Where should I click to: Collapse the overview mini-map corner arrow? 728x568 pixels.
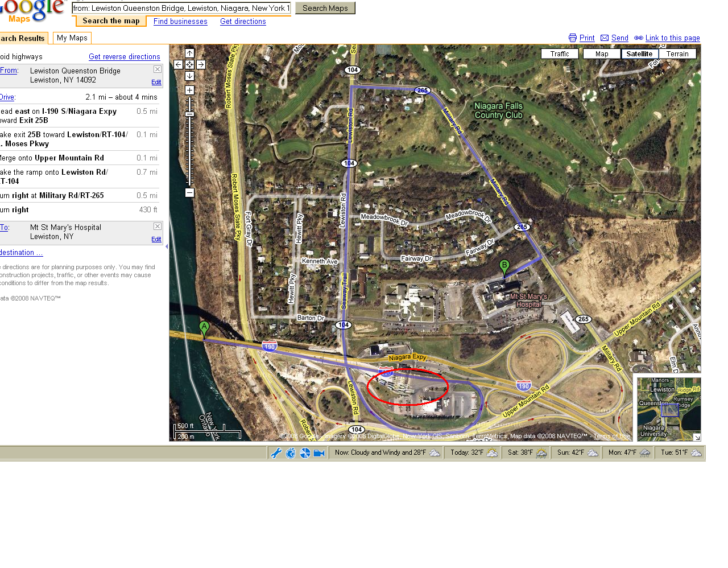pos(697,437)
